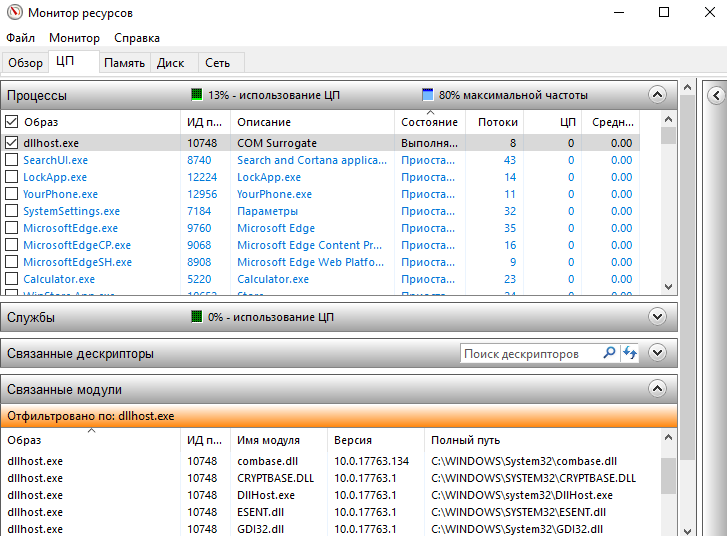This screenshot has width=727, height=536.
Task: Expand the Связанные дескрипторы section
Action: click(657, 353)
